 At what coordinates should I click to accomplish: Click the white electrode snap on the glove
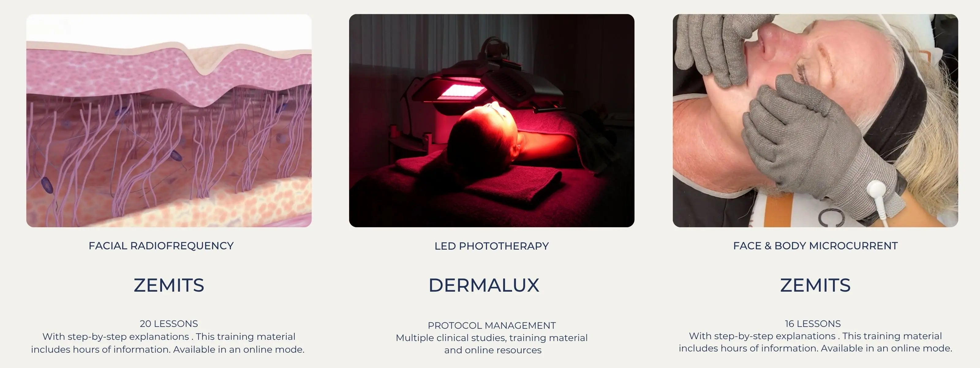click(877, 189)
